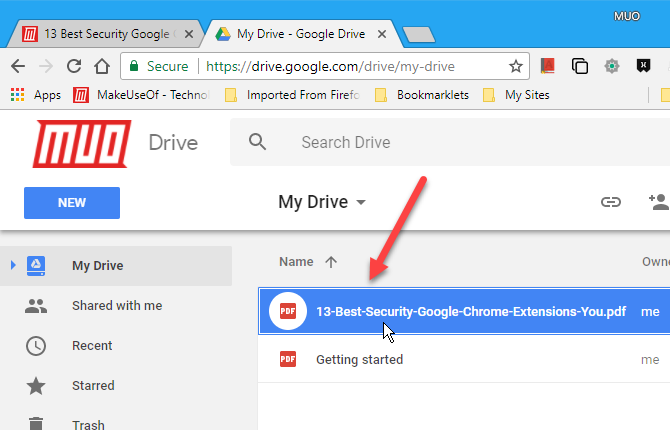The image size is (670, 430).
Task: Expand the My Drive folder tree arrow
Action: click(13, 265)
